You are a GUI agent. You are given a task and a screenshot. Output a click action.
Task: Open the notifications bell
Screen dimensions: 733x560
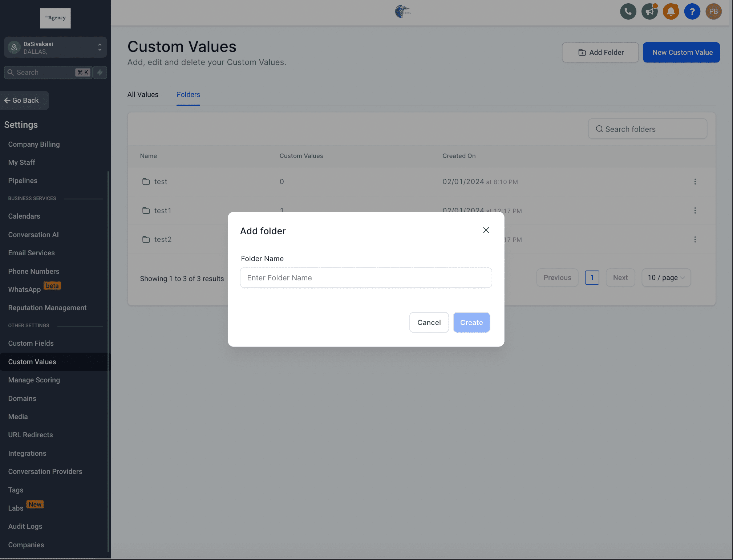[671, 12]
